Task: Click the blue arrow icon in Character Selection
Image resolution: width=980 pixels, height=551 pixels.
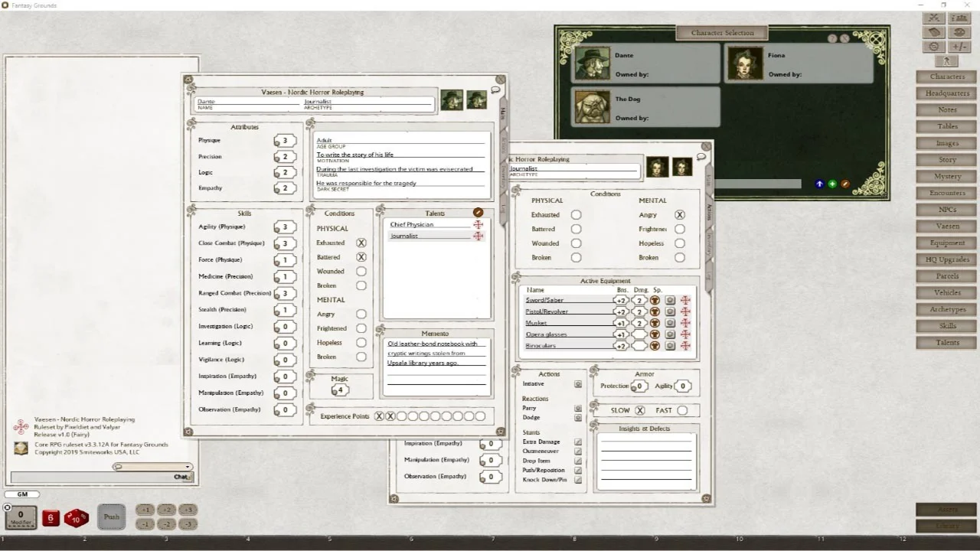Action: [x=819, y=184]
